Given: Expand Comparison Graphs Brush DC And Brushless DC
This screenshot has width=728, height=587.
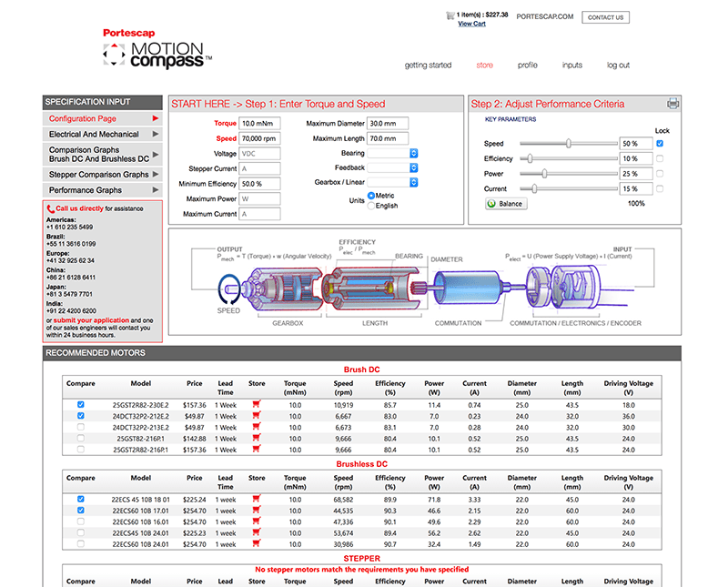Looking at the screenshot, I should 103,154.
